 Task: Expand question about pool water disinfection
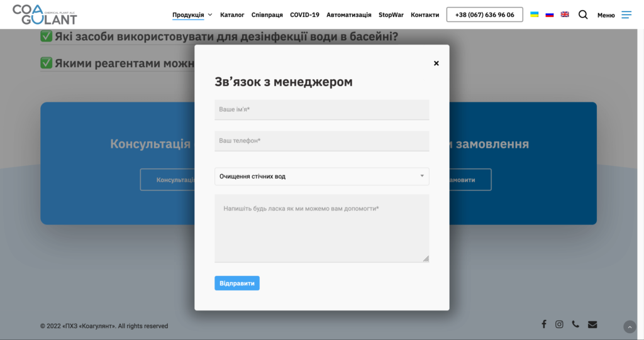(219, 36)
